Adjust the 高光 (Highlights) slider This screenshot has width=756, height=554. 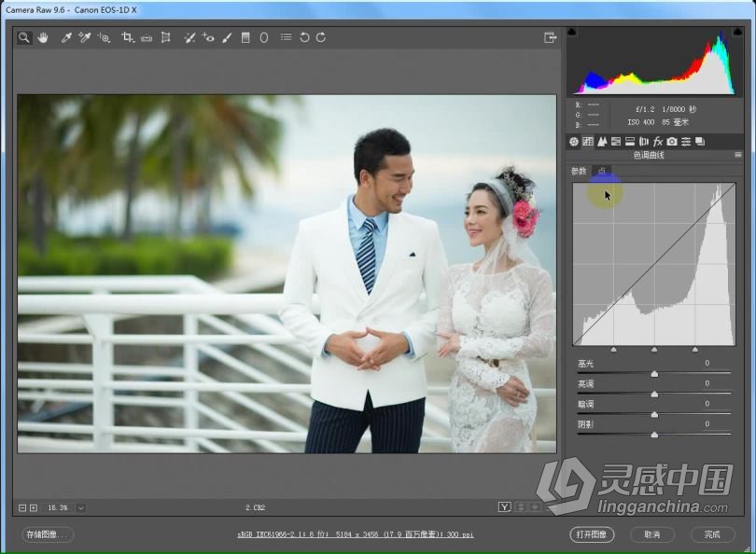point(654,374)
